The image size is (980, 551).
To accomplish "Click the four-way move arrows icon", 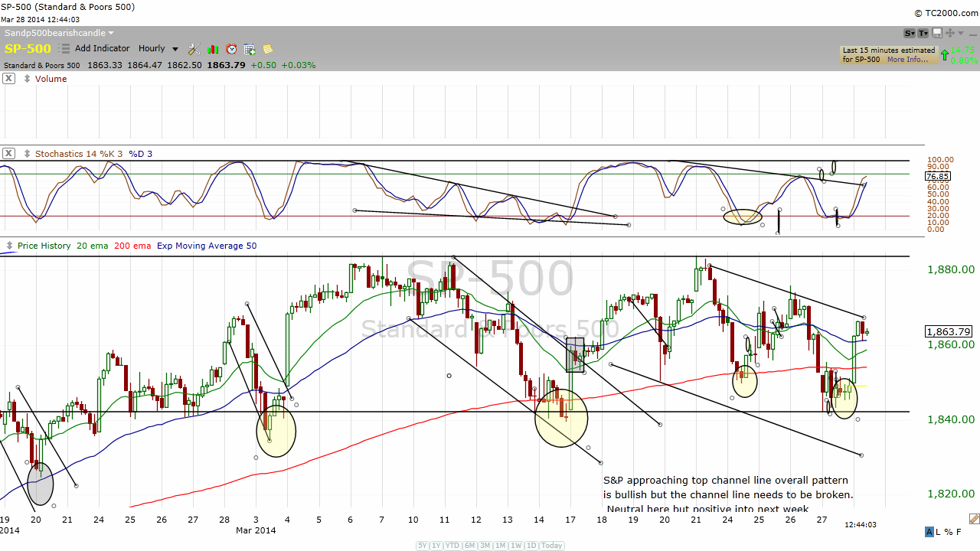I will pos(949,33).
